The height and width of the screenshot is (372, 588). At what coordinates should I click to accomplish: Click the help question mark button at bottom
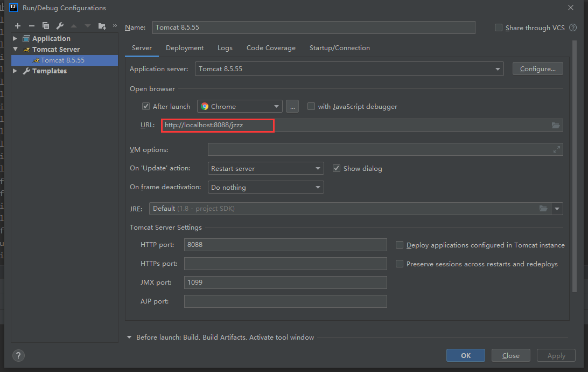pyautogui.click(x=18, y=355)
